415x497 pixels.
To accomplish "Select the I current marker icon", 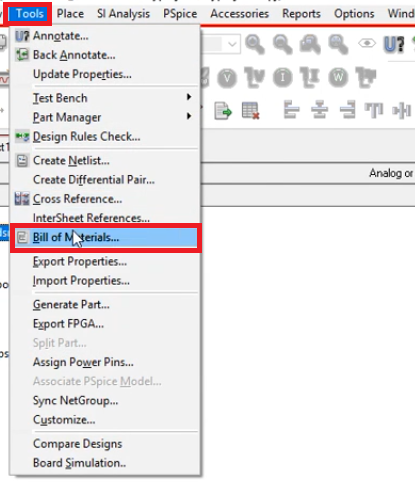I will point(283,78).
